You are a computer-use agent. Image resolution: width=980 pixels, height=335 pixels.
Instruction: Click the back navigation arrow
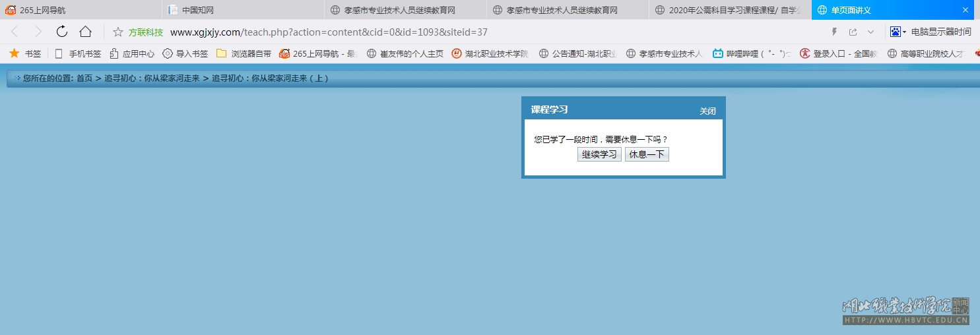tap(15, 32)
